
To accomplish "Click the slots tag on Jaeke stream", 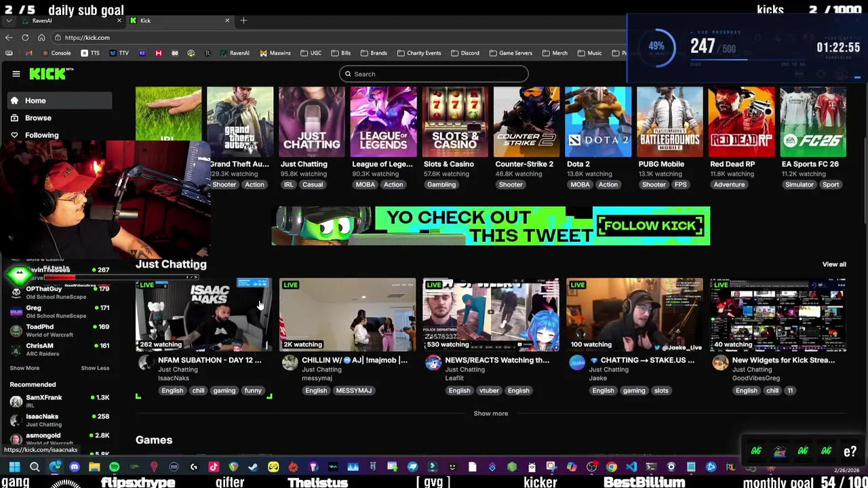I will 661,390.
